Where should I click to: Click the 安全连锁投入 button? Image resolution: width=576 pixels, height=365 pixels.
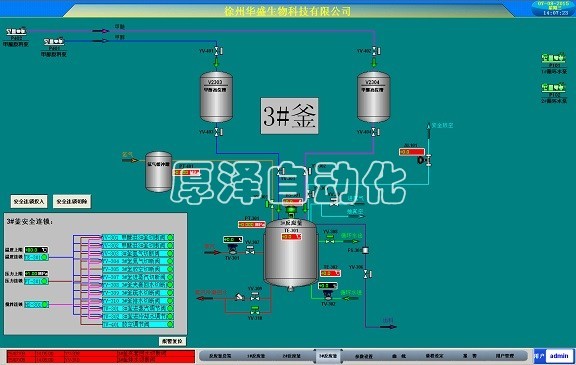(x=29, y=201)
